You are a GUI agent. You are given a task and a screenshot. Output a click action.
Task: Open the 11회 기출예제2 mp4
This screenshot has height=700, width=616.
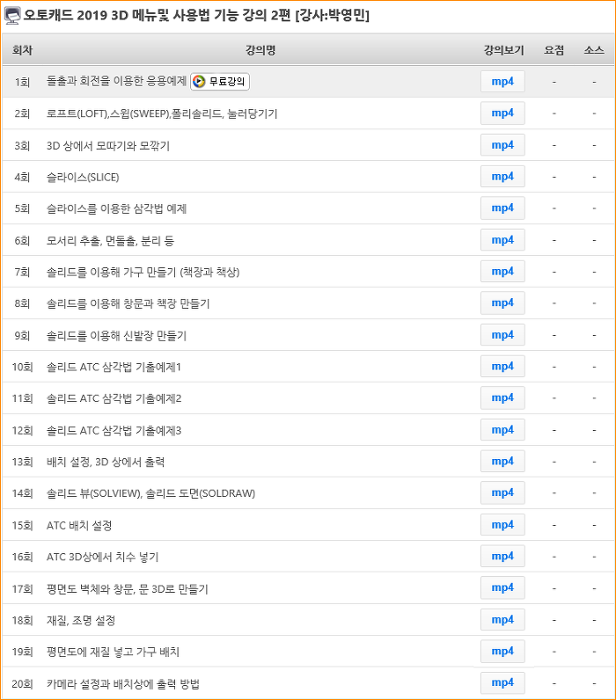(x=502, y=398)
